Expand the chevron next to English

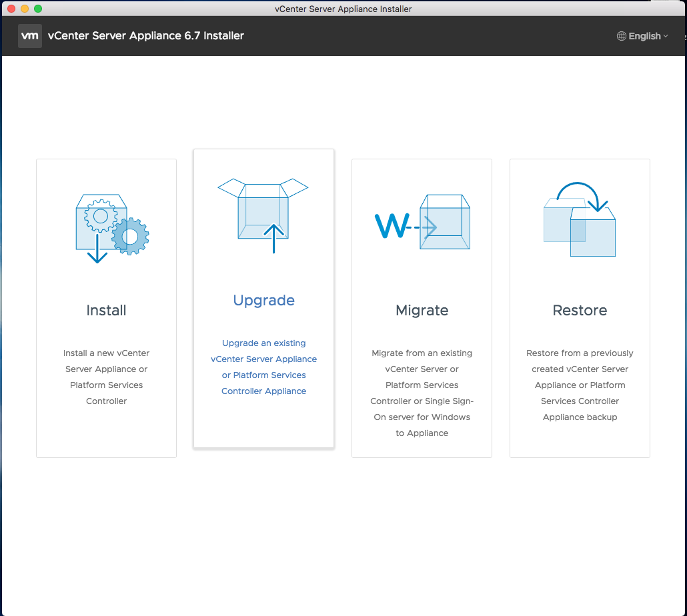(666, 37)
